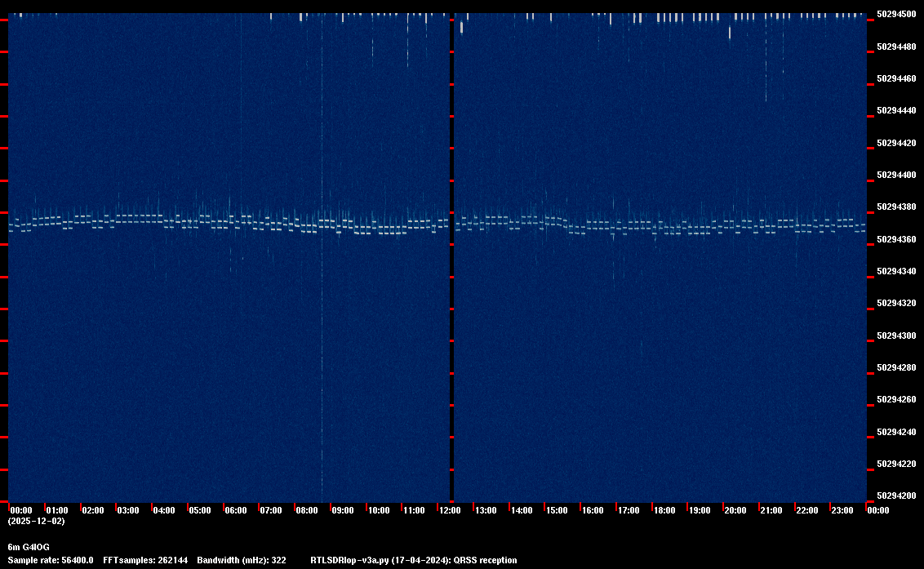
Task: Click the 20:00 time axis label
Action: [735, 510]
